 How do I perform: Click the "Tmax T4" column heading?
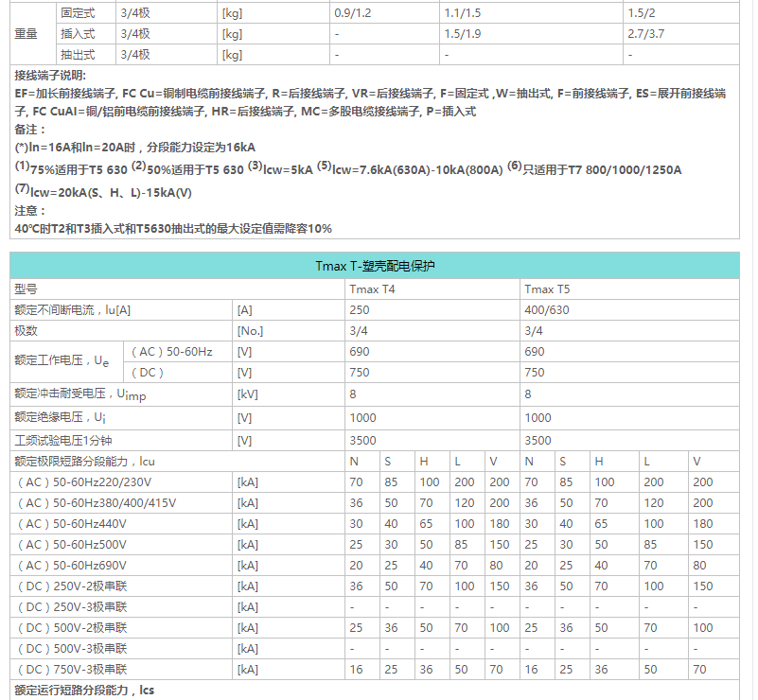coord(372,289)
